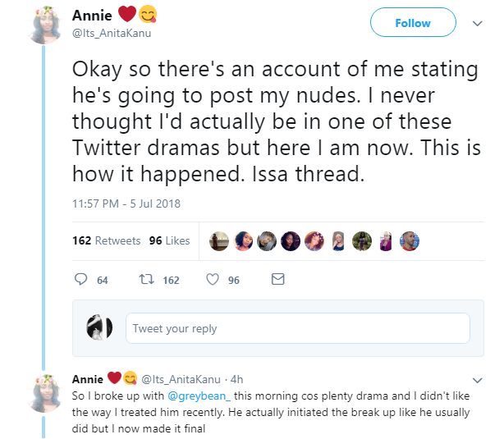
Task: Open the 162 Retweets list
Action: [95, 240]
